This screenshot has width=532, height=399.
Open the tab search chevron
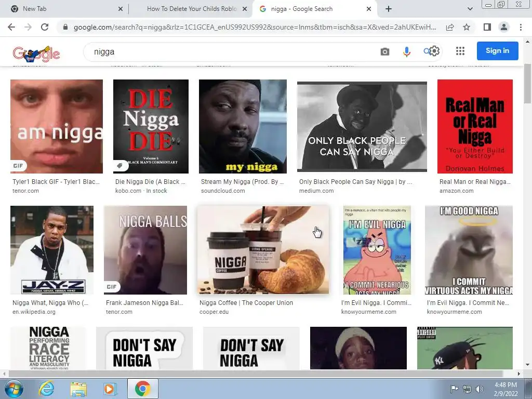point(470,9)
